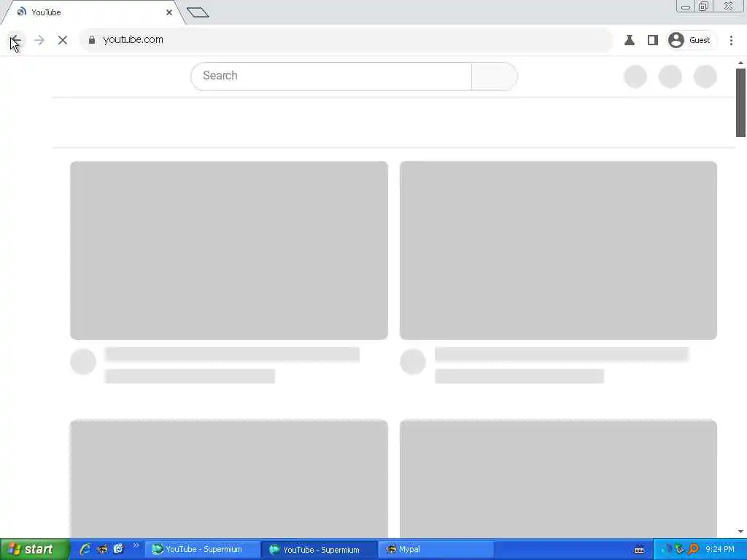Open the experiments flask icon in toolbar
The height and width of the screenshot is (560, 747).
pyautogui.click(x=630, y=40)
